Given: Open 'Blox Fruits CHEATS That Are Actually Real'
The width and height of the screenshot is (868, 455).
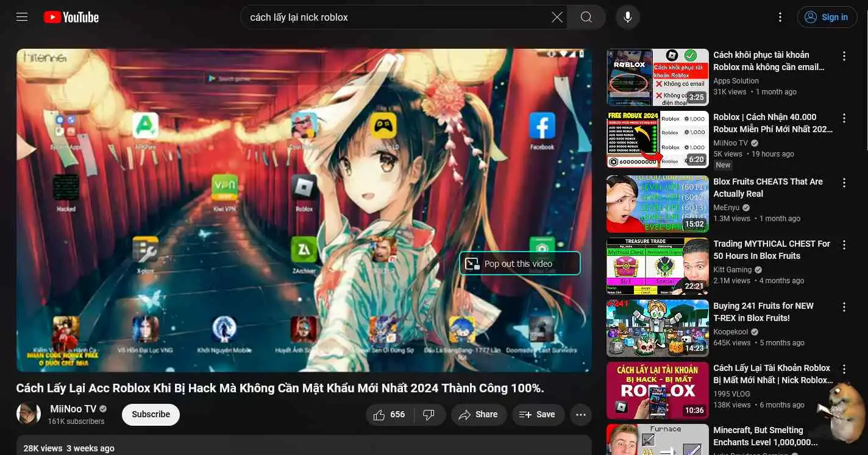Looking at the screenshot, I should point(768,188).
